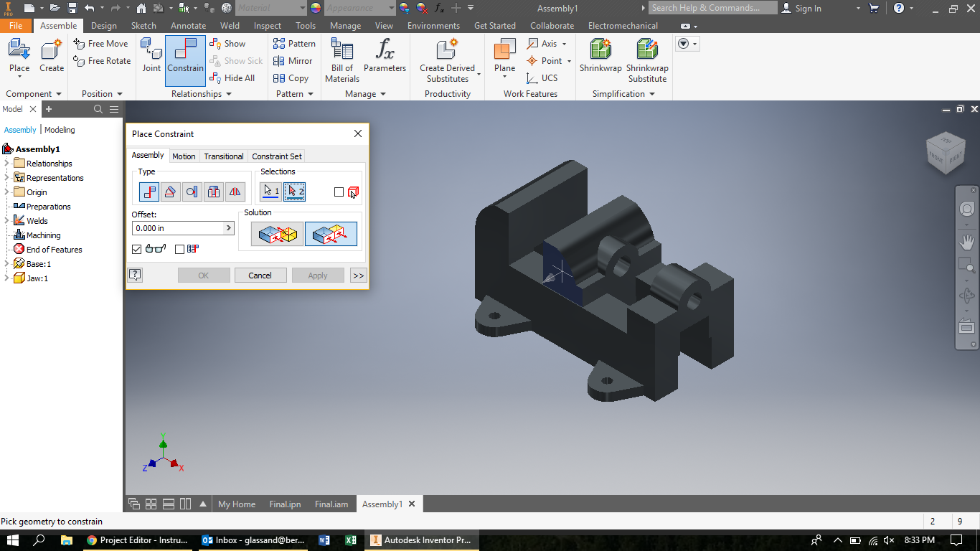
Task: Open Appearance override dropdown
Action: click(x=391, y=8)
